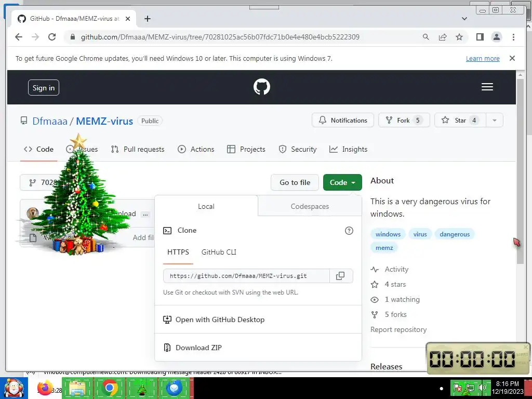Open File Explorer from the taskbar
This screenshot has width=532, height=399.
pos(77,388)
